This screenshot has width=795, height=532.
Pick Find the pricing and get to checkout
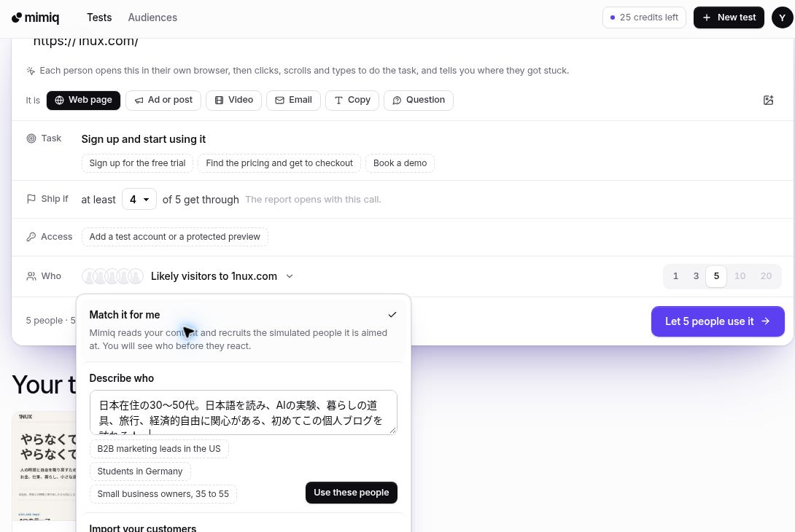pyautogui.click(x=279, y=163)
